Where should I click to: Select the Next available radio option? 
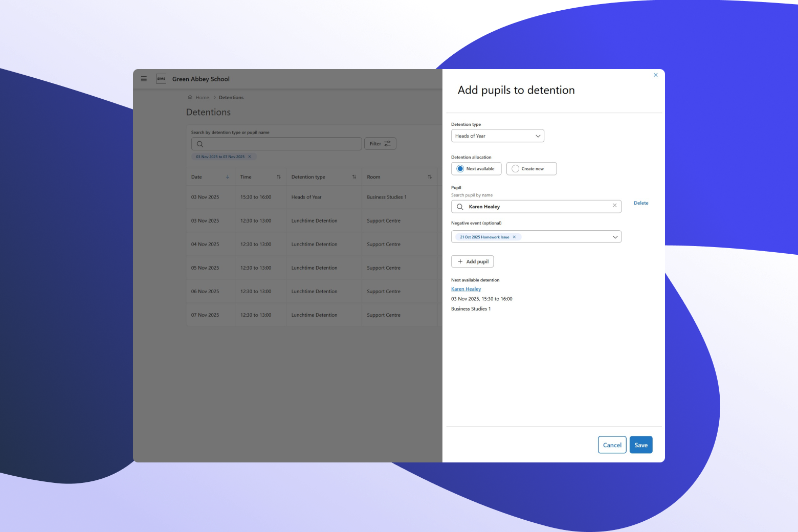(x=460, y=169)
